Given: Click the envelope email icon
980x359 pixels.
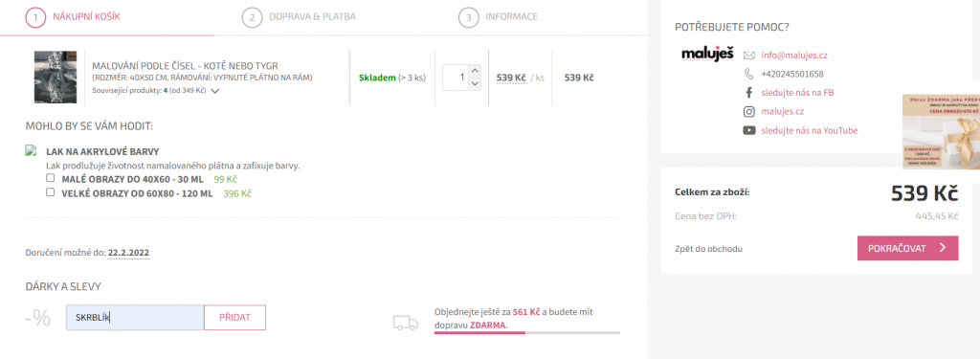Looking at the screenshot, I should coord(748,55).
